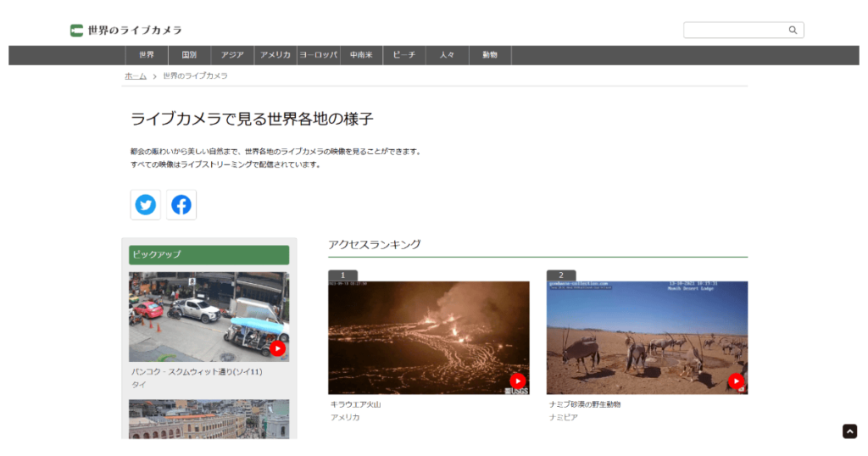Go to the ビーチ category
This screenshot has width=868, height=456.
click(404, 55)
